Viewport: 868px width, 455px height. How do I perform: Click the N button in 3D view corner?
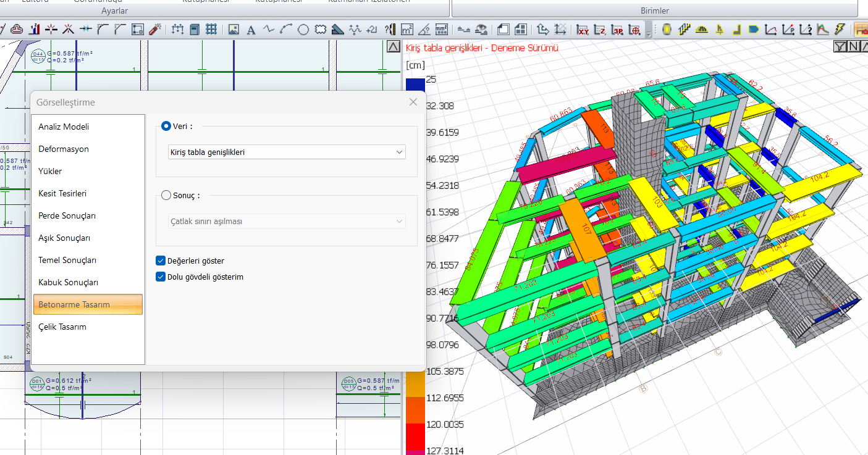852,46
